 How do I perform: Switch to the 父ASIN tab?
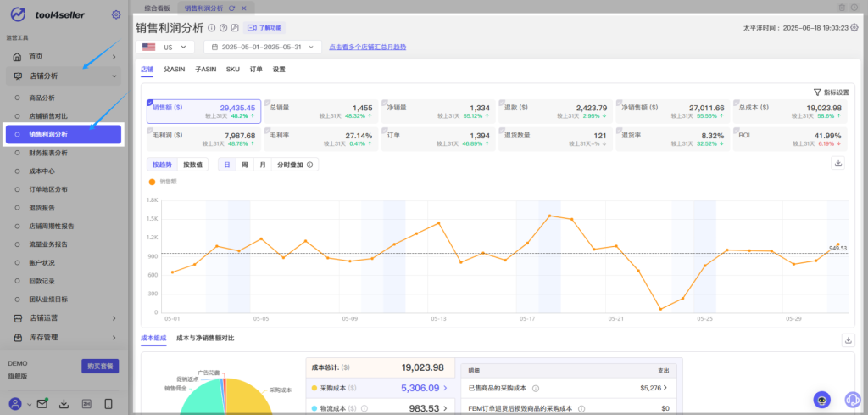(174, 70)
